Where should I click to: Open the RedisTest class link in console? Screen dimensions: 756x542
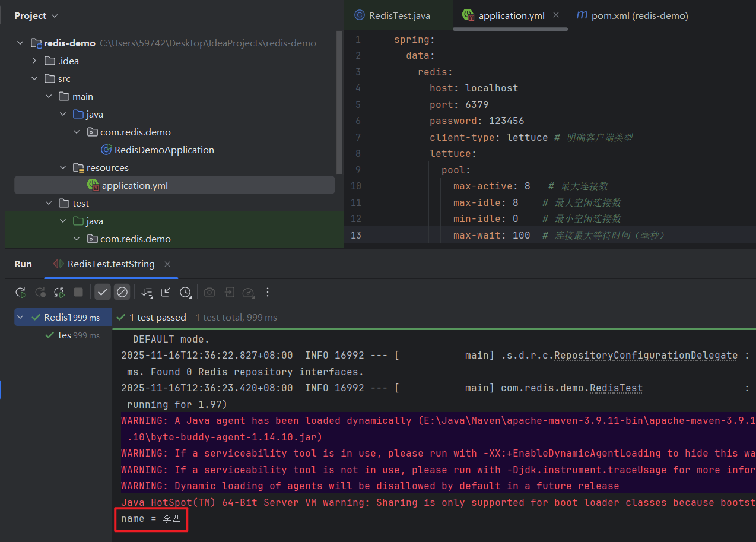tap(616, 388)
